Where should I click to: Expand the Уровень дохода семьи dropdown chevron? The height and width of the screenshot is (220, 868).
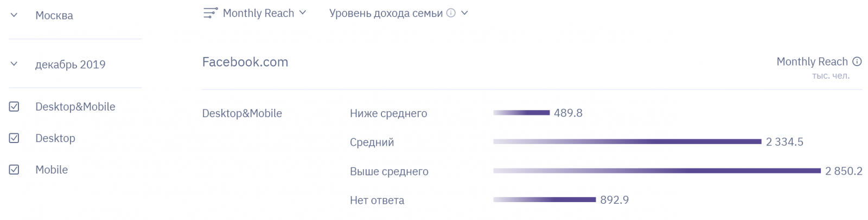point(464,13)
